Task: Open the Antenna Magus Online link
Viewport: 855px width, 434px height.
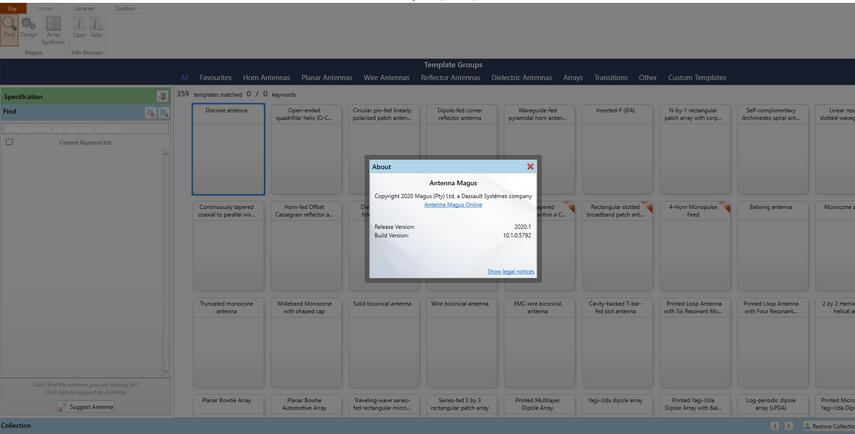Action: (453, 205)
